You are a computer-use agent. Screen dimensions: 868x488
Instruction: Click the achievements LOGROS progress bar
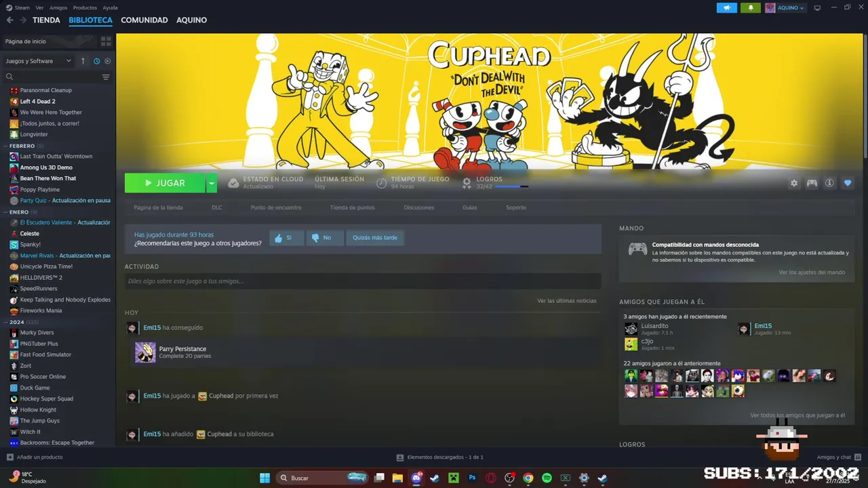pos(511,186)
